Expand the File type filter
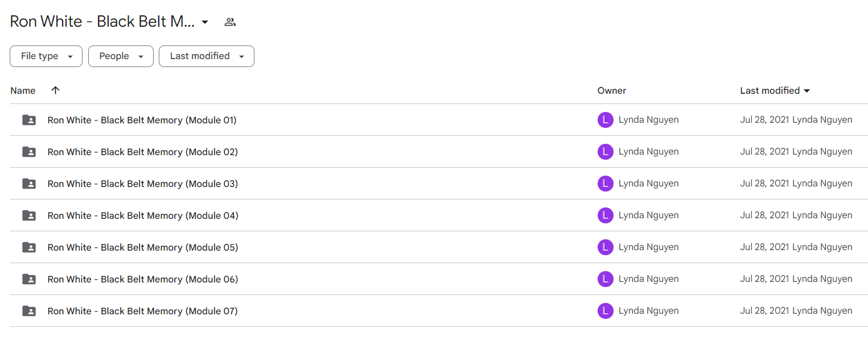Image resolution: width=868 pixels, height=345 pixels. click(x=46, y=56)
